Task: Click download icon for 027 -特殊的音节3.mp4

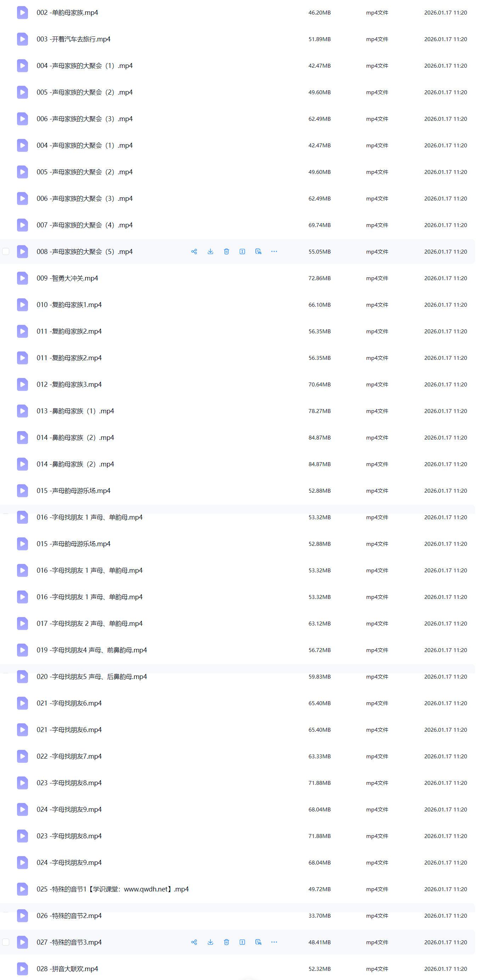Action: tap(210, 942)
